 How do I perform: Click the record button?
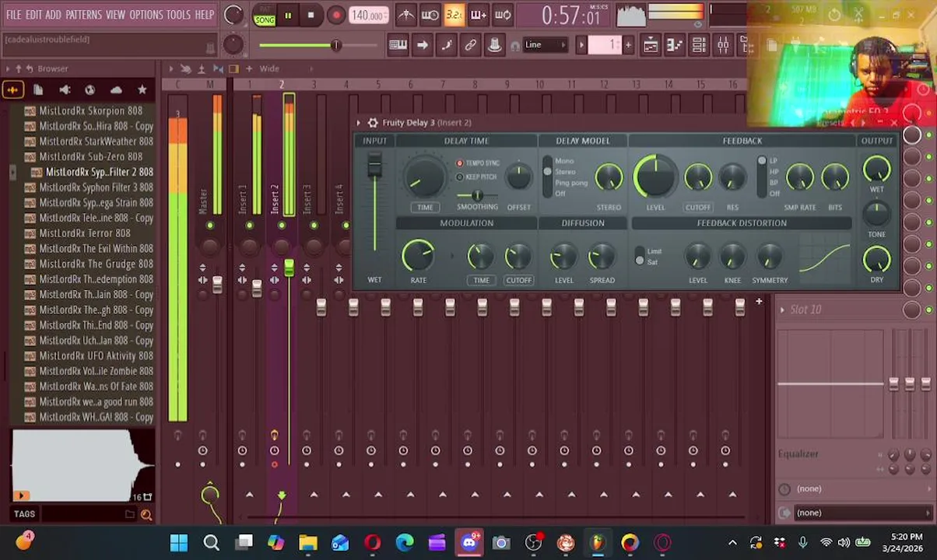coord(336,15)
